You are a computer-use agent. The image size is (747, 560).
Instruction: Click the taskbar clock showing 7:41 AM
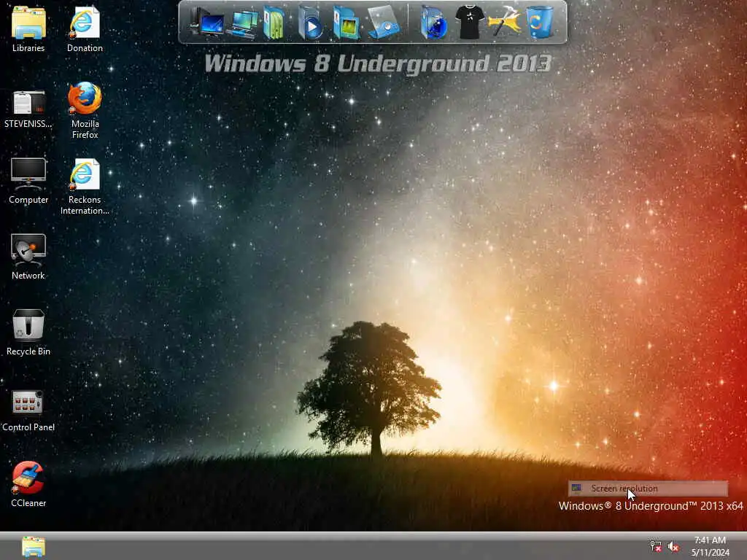pyautogui.click(x=710, y=546)
